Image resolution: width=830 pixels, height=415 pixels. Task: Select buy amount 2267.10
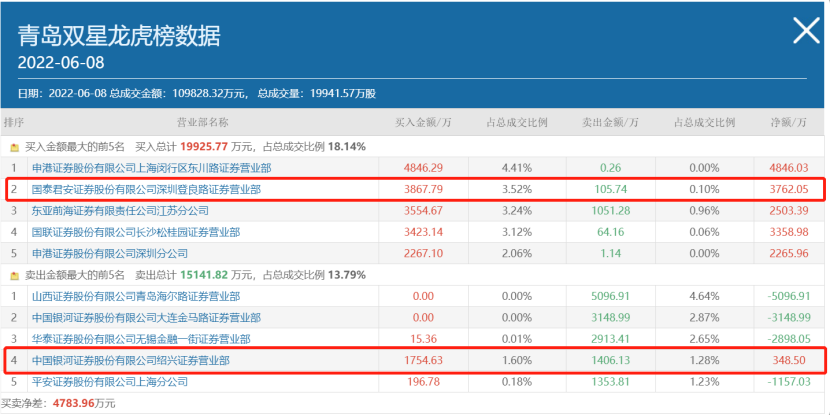[423, 254]
